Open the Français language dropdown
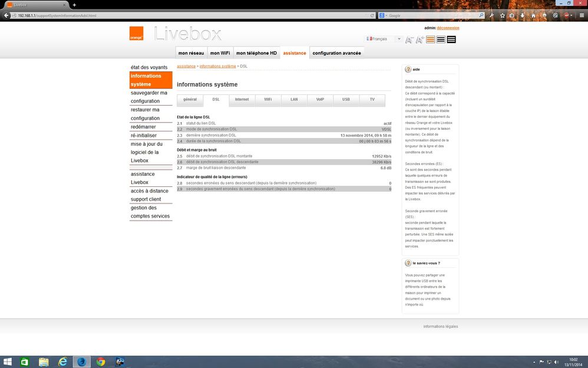This screenshot has height=368, width=588. pyautogui.click(x=384, y=39)
